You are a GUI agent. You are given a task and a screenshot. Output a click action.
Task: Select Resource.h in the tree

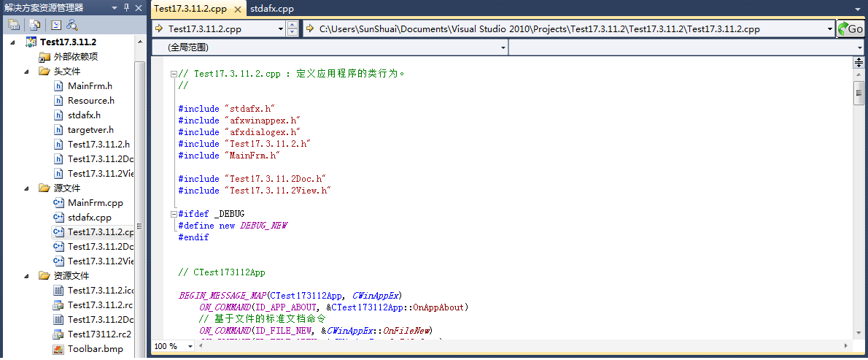[90, 101]
